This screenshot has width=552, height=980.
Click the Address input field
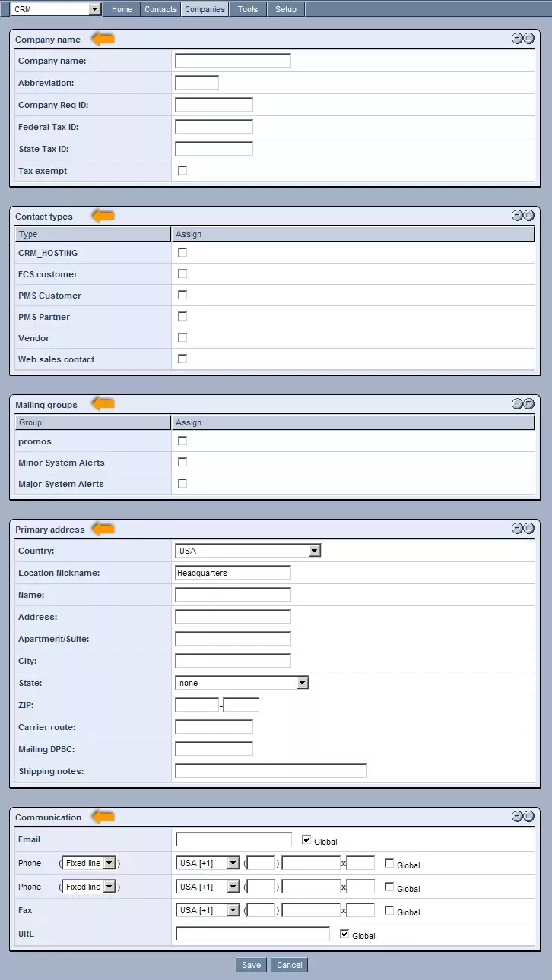[233, 617]
